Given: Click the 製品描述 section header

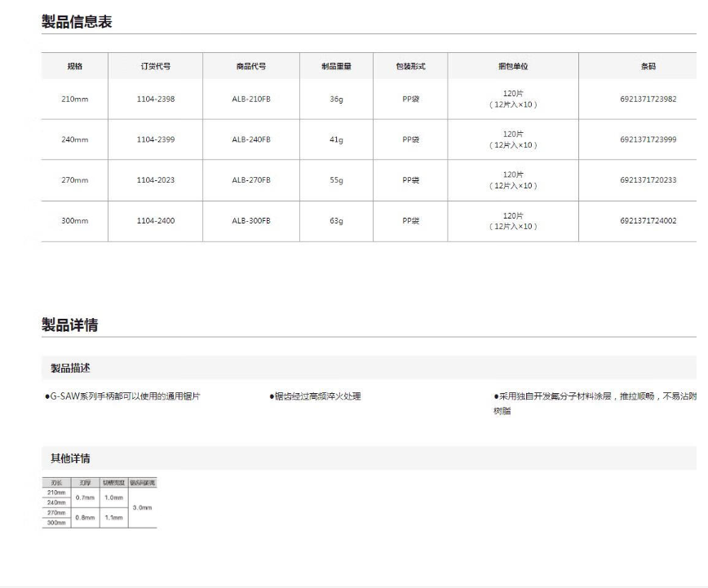Looking at the screenshot, I should tap(71, 368).
